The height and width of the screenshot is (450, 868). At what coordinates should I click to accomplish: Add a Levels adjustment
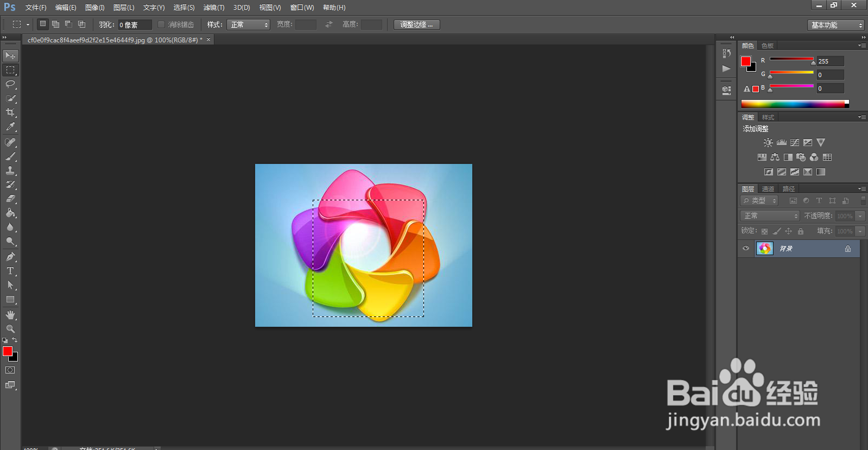click(x=782, y=143)
